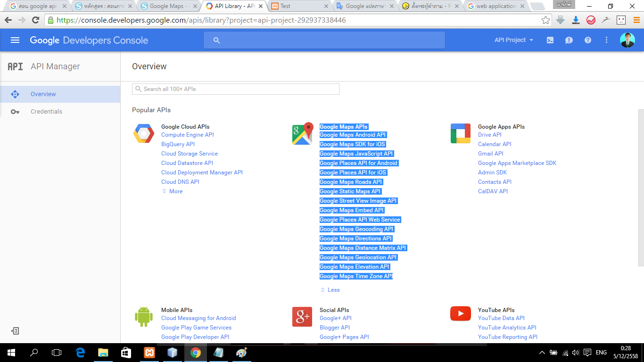Image resolution: width=644 pixels, height=362 pixels.
Task: Open Drive API link
Action: [490, 135]
